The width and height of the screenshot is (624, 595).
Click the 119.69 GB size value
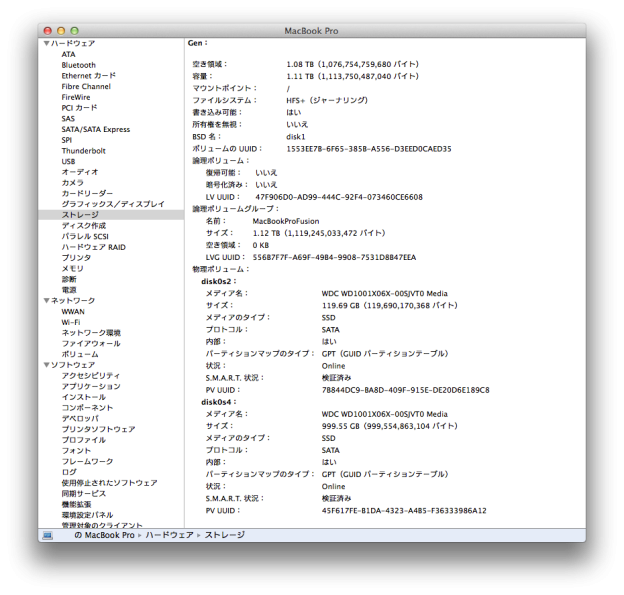point(390,306)
